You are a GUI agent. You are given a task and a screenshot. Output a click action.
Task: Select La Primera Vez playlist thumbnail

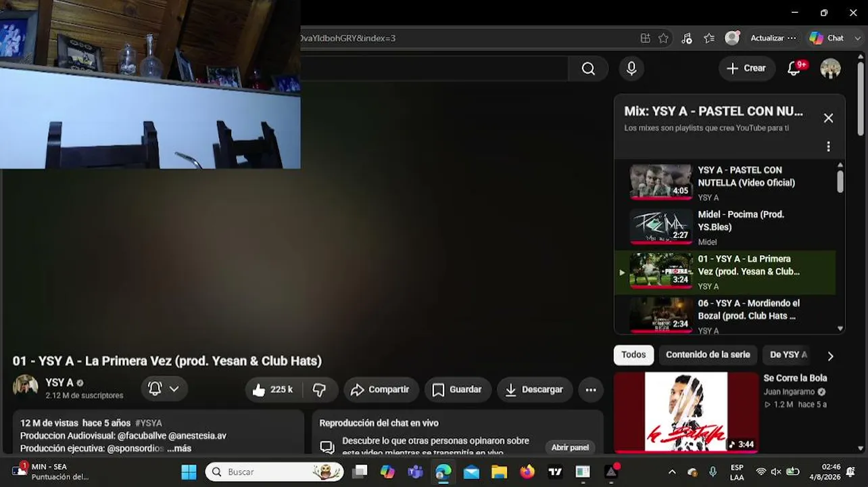661,271
